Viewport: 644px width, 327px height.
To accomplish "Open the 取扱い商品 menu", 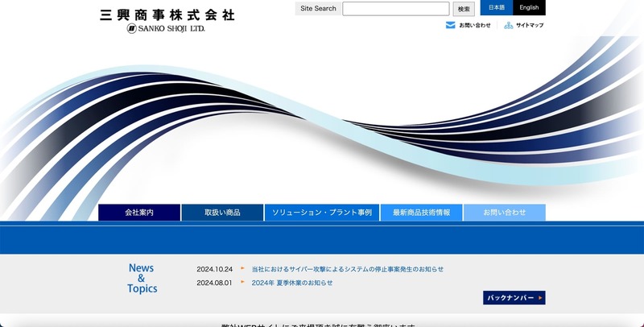I will click(222, 213).
